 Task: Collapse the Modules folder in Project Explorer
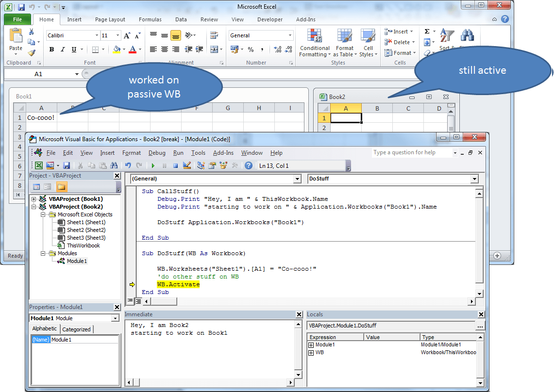(42, 253)
